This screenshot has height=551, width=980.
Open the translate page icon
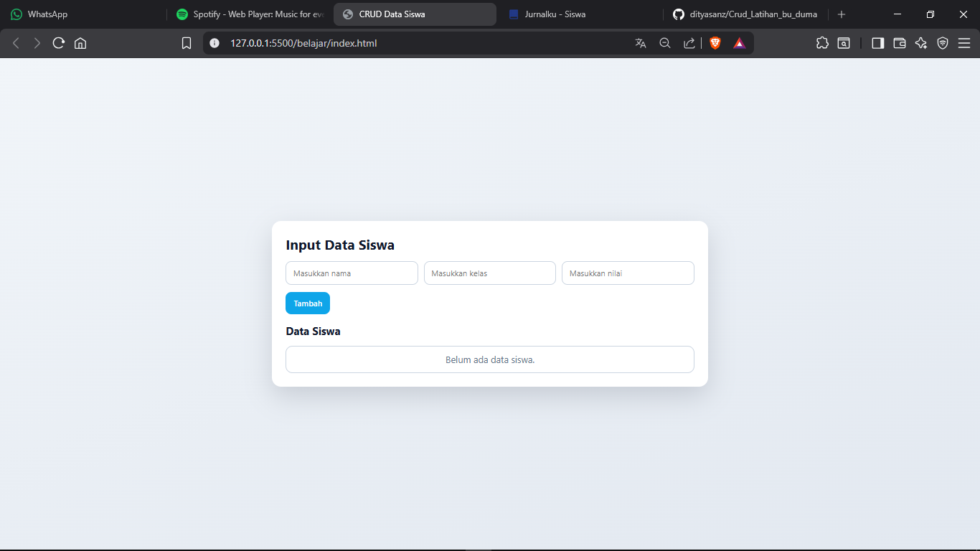641,43
